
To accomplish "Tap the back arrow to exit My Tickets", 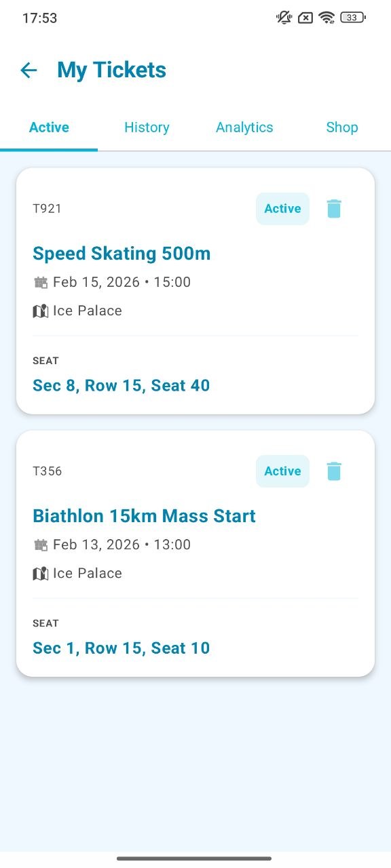I will coord(29,70).
